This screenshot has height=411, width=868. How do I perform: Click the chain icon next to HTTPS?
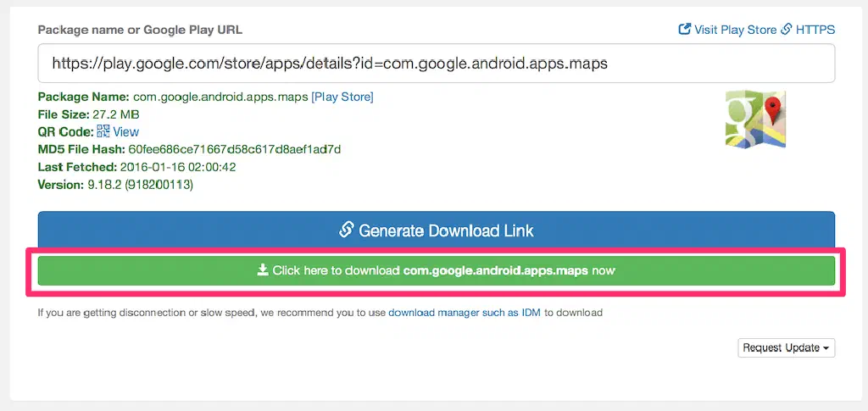(787, 30)
